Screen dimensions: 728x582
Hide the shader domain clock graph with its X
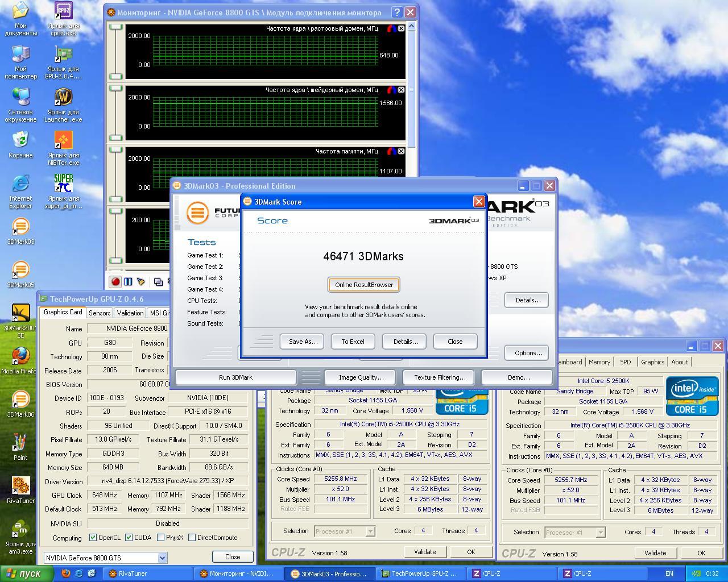tap(401, 90)
